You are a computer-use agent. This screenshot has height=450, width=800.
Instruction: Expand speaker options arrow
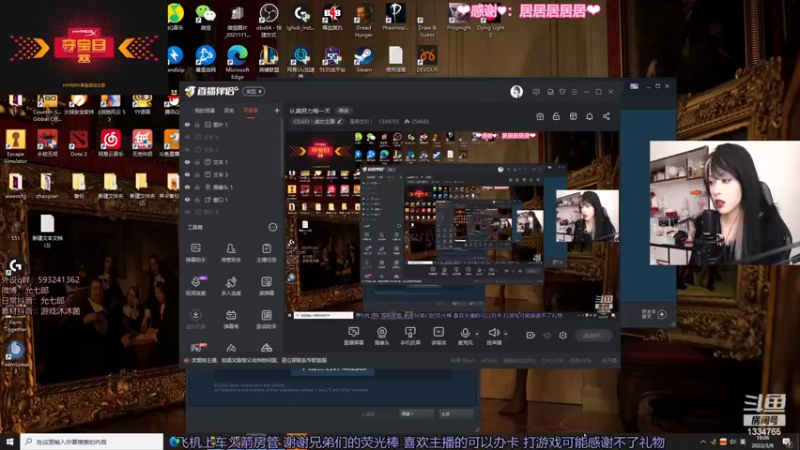(x=506, y=334)
